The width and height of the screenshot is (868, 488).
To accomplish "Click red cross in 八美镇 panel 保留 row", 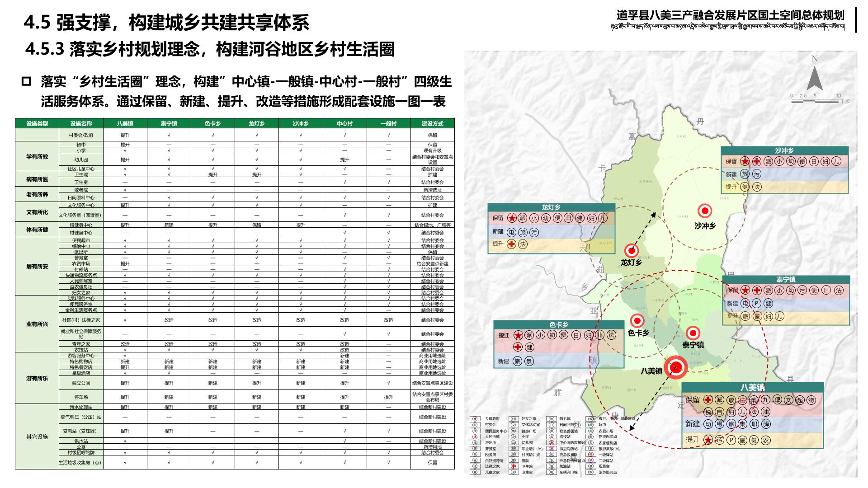I will (x=708, y=400).
